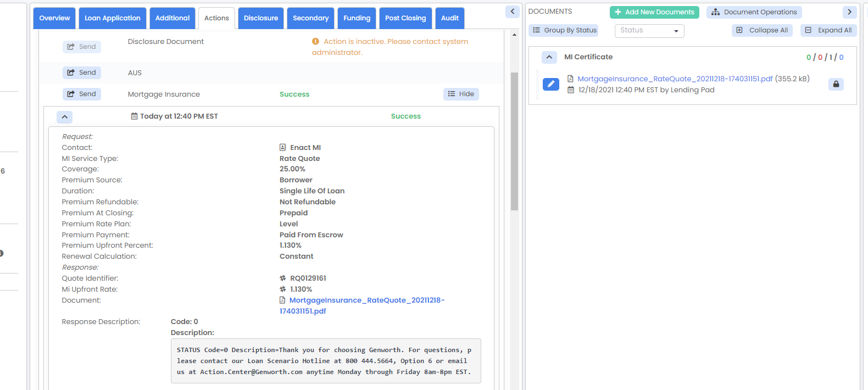Switch to the Loan Application tab
Viewport: 868px width, 390px height.
click(x=112, y=18)
